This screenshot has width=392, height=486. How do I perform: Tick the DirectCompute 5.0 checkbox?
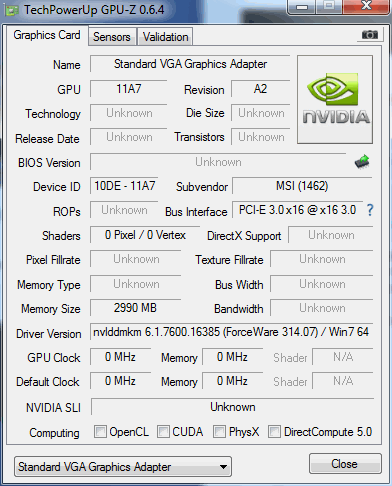pyautogui.click(x=274, y=431)
